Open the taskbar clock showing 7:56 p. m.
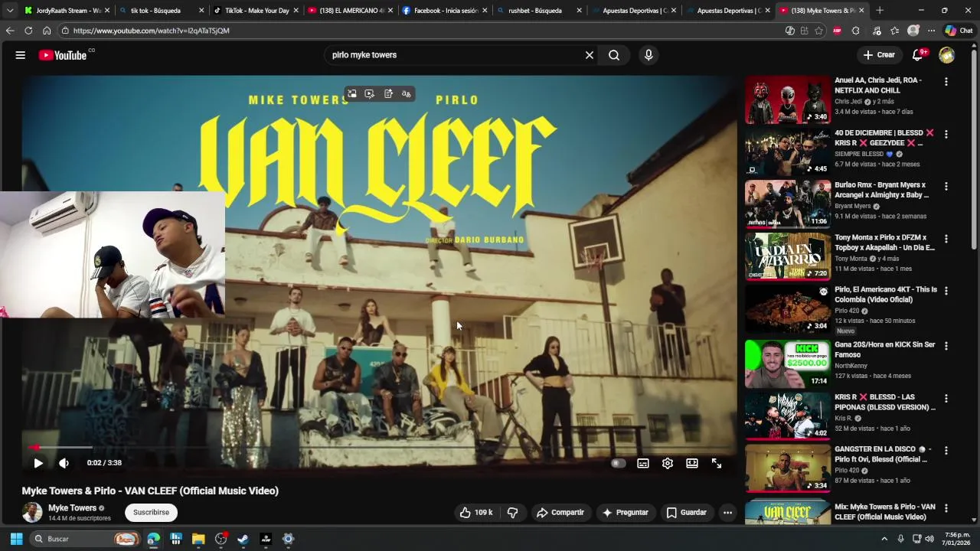The image size is (980, 551). pos(957,539)
